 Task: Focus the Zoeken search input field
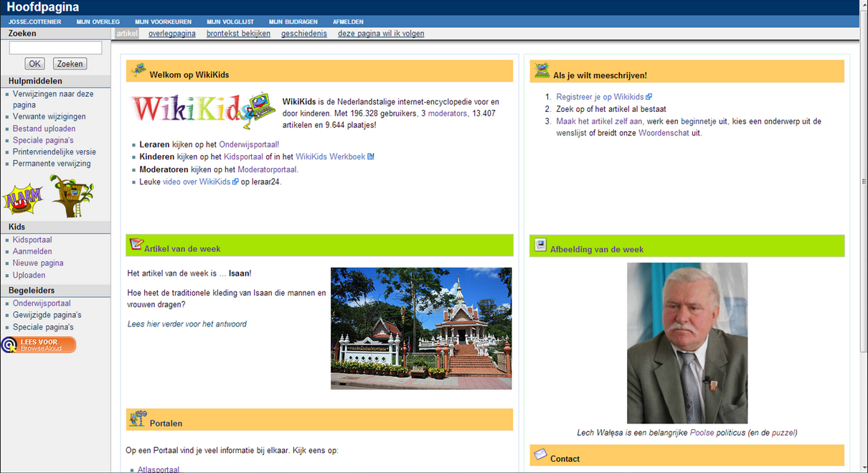point(55,48)
